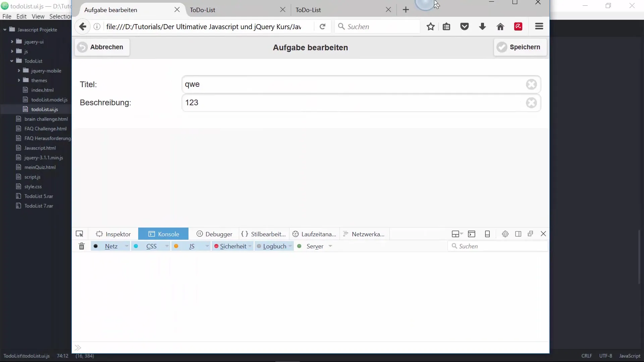Viewport: 644px width, 362px height.
Task: Open the Edit menu in the editor
Action: [x=21, y=16]
